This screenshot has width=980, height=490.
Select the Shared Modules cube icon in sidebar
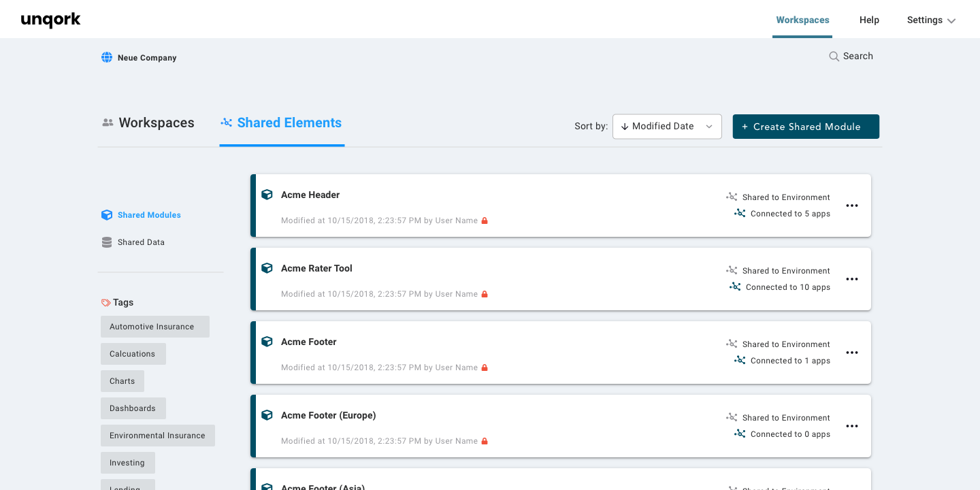pos(107,214)
